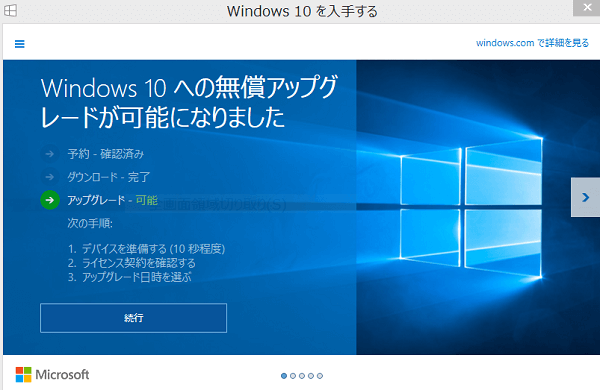The width and height of the screenshot is (600, 390).
Task: Click the 続行 button
Action: point(134,318)
